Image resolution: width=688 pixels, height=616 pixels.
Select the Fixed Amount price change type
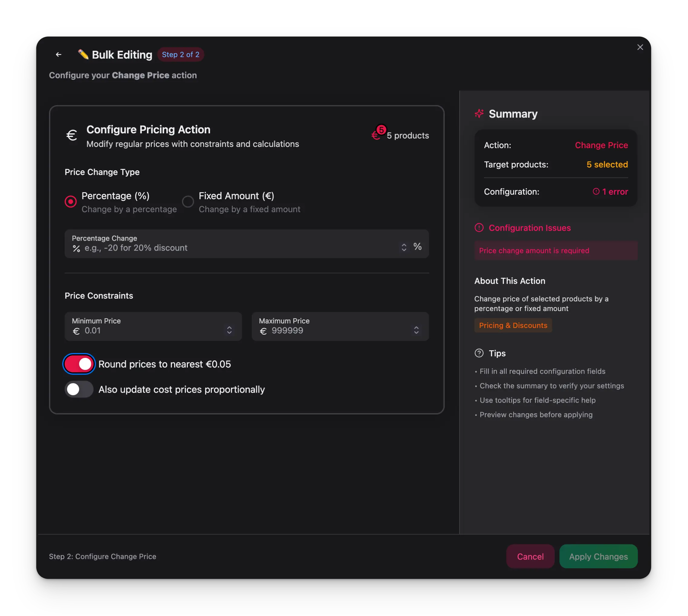point(188,201)
